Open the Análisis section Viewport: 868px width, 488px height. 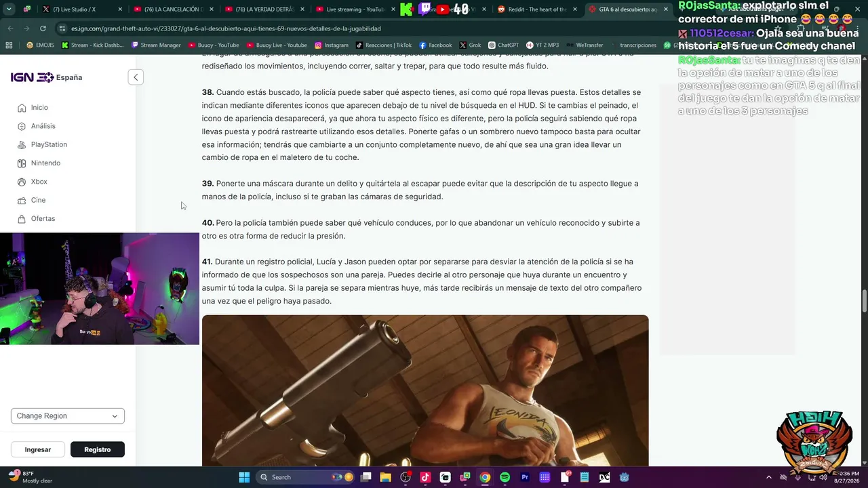pos(43,126)
